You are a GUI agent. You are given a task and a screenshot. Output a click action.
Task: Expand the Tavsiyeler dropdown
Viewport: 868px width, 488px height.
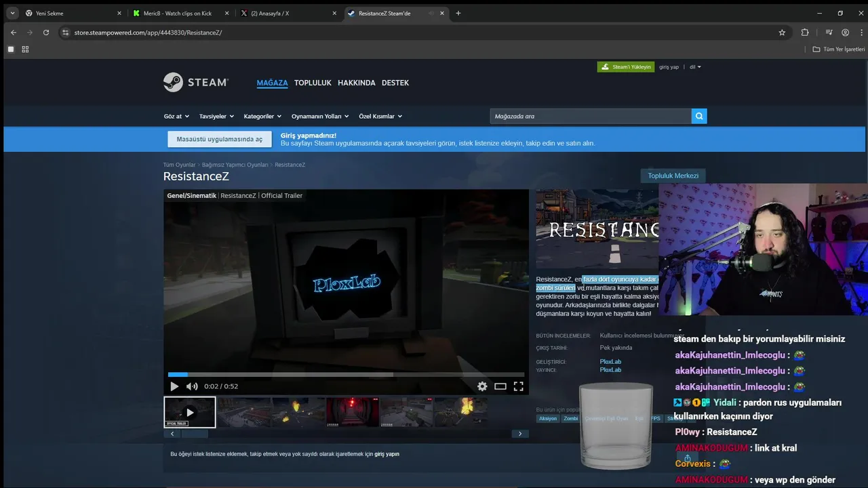pyautogui.click(x=216, y=117)
